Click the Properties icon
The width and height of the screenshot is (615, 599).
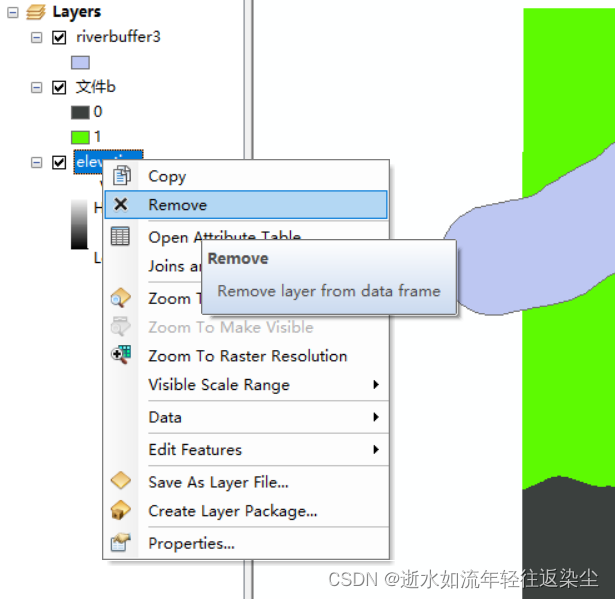(121, 543)
